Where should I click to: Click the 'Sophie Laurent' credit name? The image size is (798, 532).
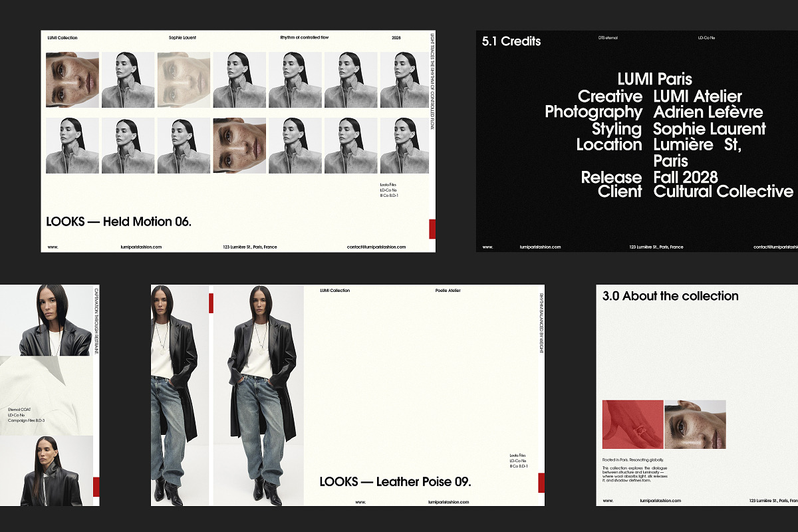pos(710,129)
